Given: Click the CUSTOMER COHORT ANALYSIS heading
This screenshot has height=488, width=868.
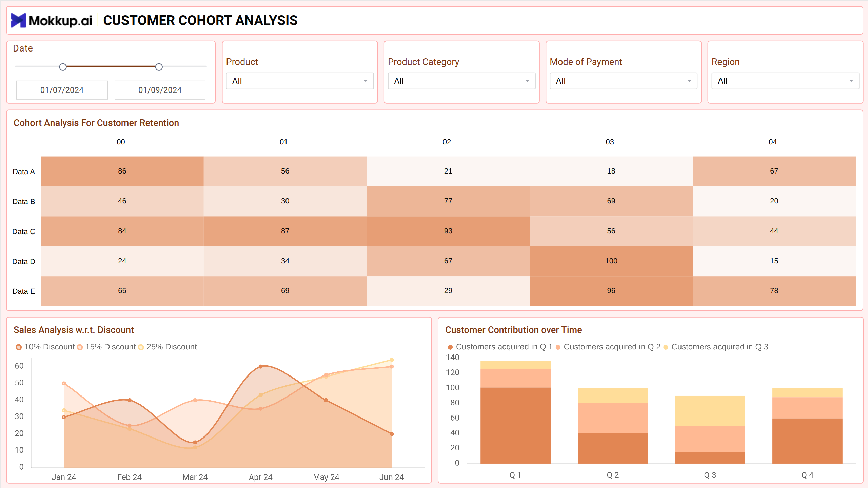Looking at the screenshot, I should pos(200,20).
